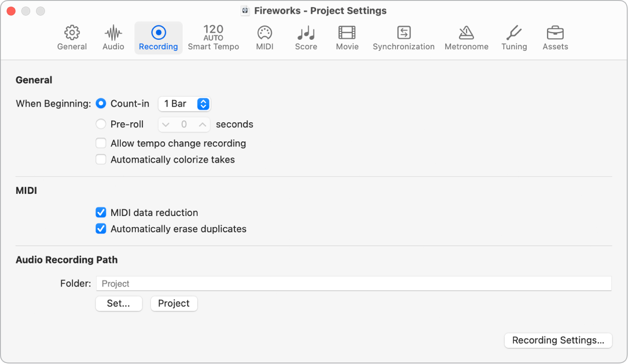Check Automatically colorize takes
This screenshot has height=364, width=628.
(x=101, y=159)
